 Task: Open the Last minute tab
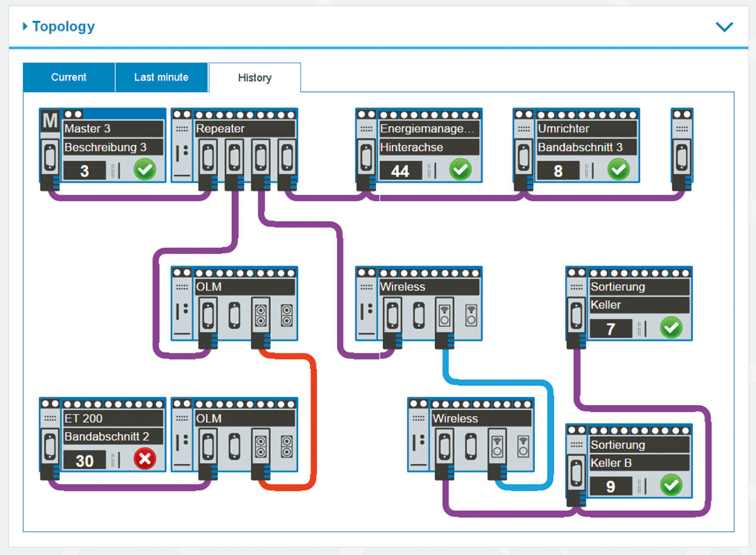161,77
